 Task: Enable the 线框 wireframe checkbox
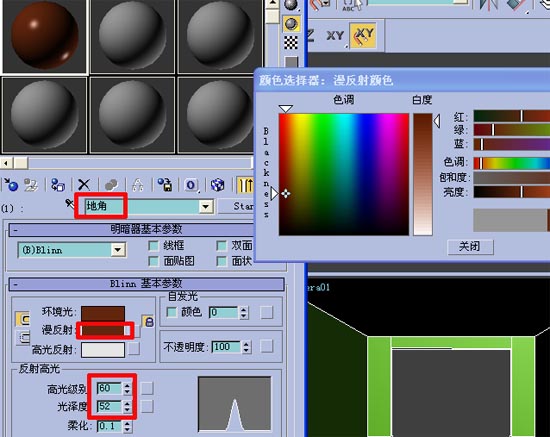pos(153,246)
